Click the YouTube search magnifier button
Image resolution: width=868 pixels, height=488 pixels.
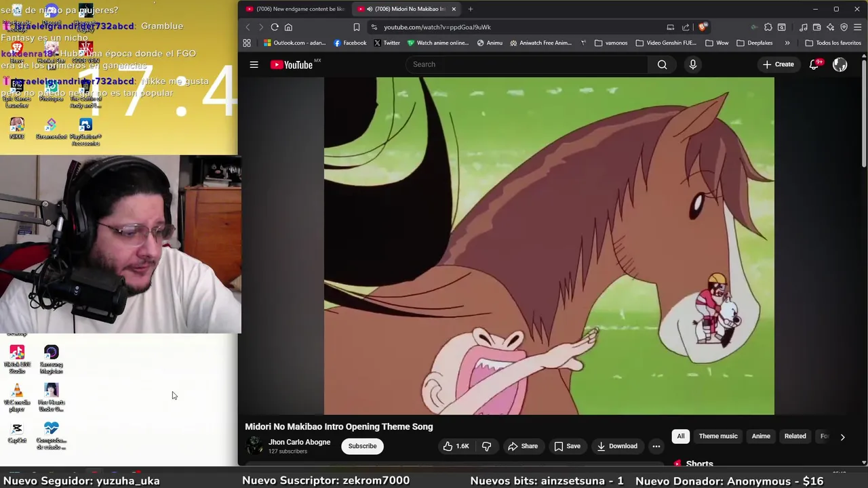[x=662, y=64]
